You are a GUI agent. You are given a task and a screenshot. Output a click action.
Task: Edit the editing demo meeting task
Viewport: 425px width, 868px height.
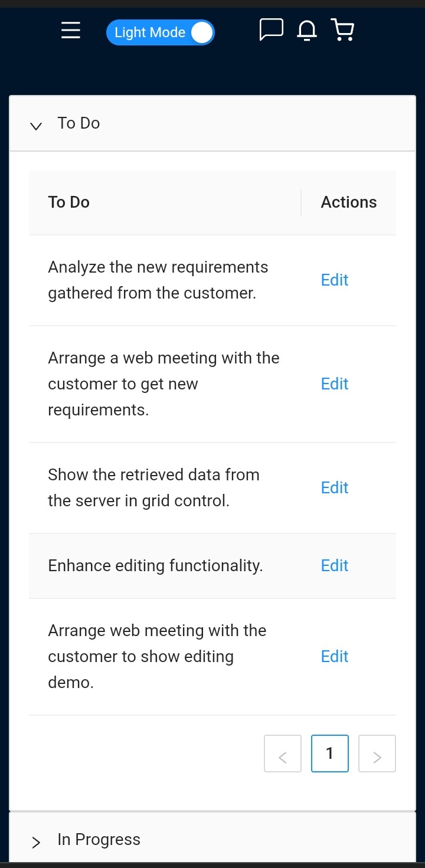click(x=335, y=657)
